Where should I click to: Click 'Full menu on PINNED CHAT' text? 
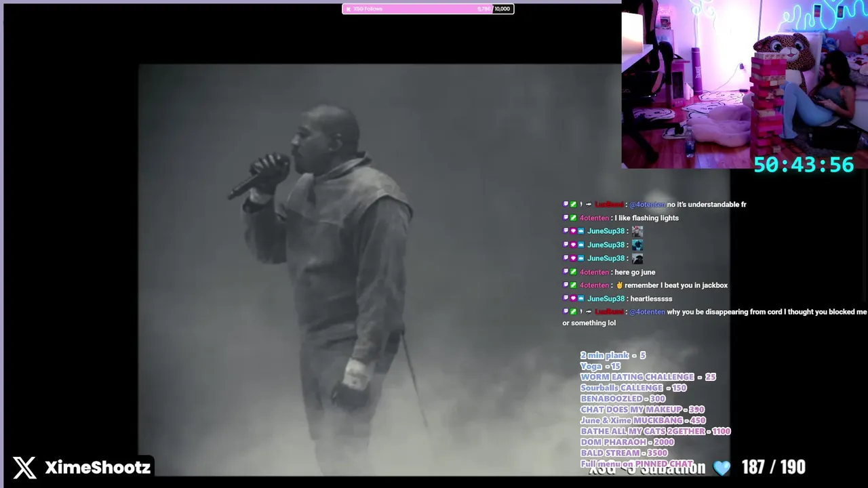pyautogui.click(x=637, y=464)
